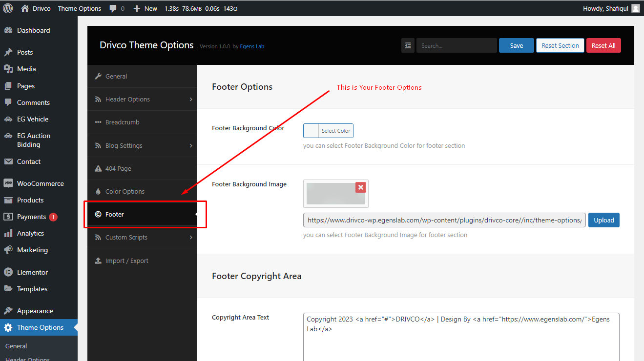Click the WooCommerce logo icon
This screenshot has height=361, width=644.
pyautogui.click(x=8, y=183)
